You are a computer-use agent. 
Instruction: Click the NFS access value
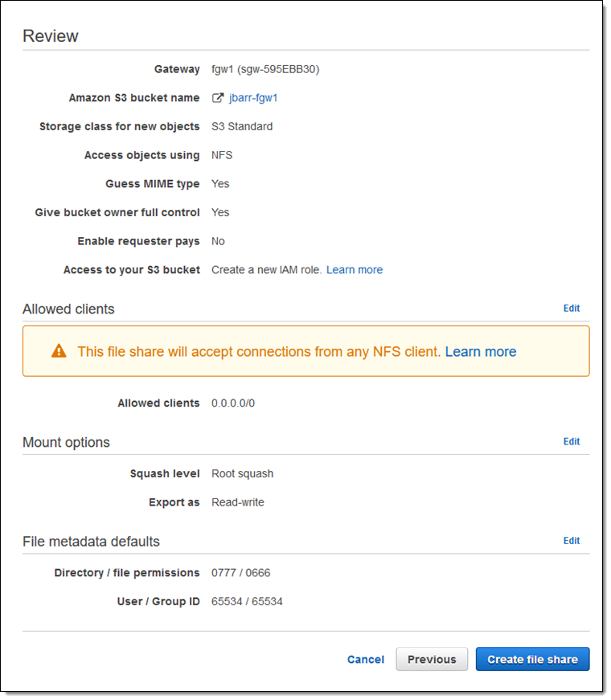(x=222, y=155)
